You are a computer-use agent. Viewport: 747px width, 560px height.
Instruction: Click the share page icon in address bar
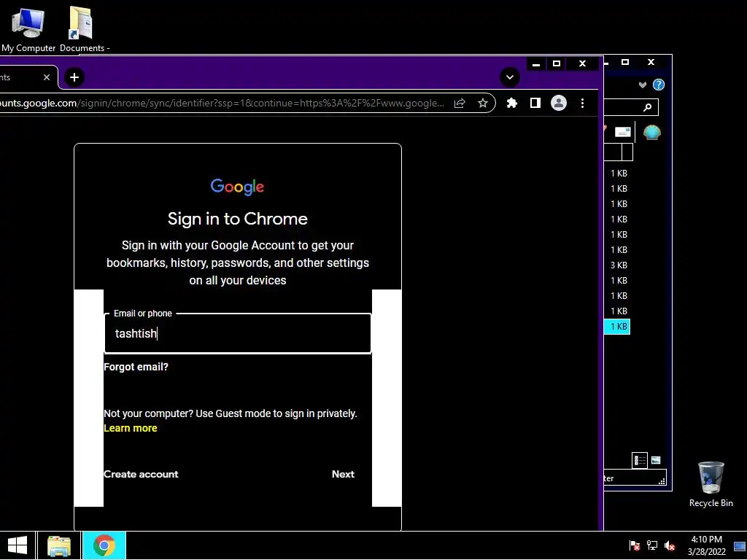pos(460,104)
